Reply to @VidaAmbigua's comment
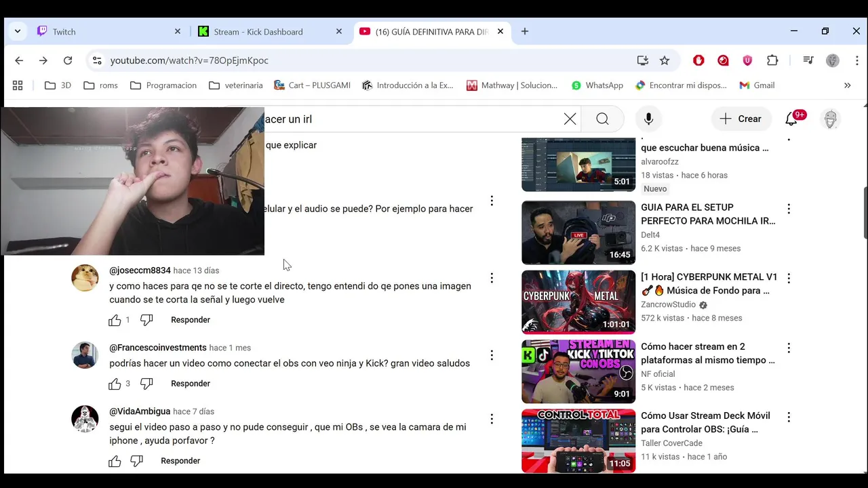This screenshot has height=488, width=868. pos(180,461)
